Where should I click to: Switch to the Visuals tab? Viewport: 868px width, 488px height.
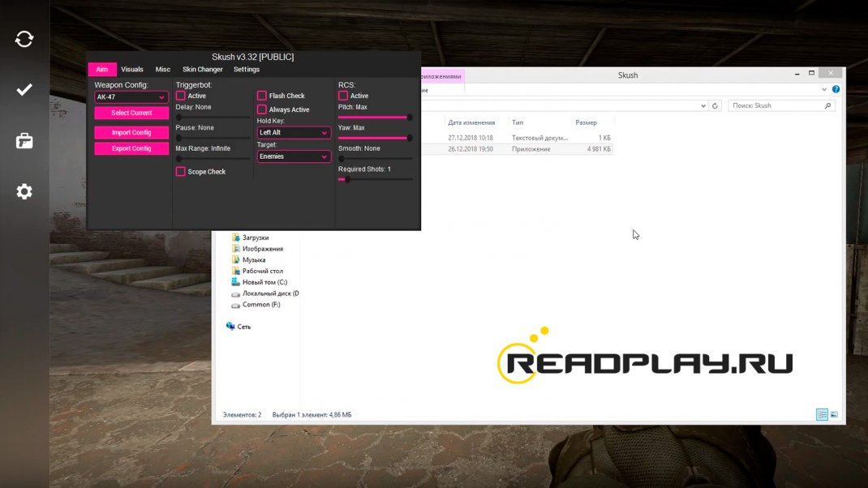131,69
